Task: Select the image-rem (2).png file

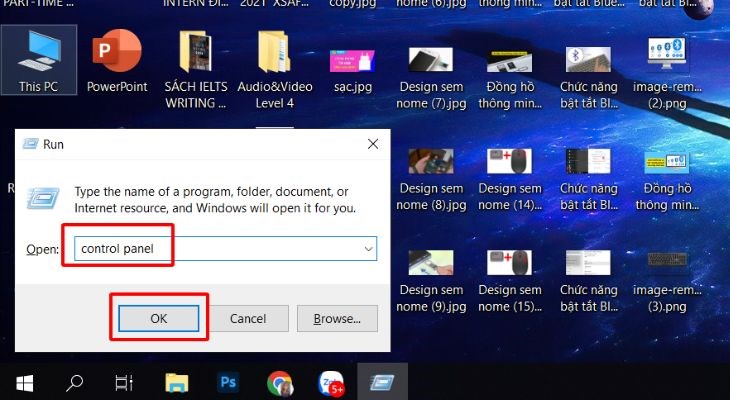Action: click(x=667, y=75)
